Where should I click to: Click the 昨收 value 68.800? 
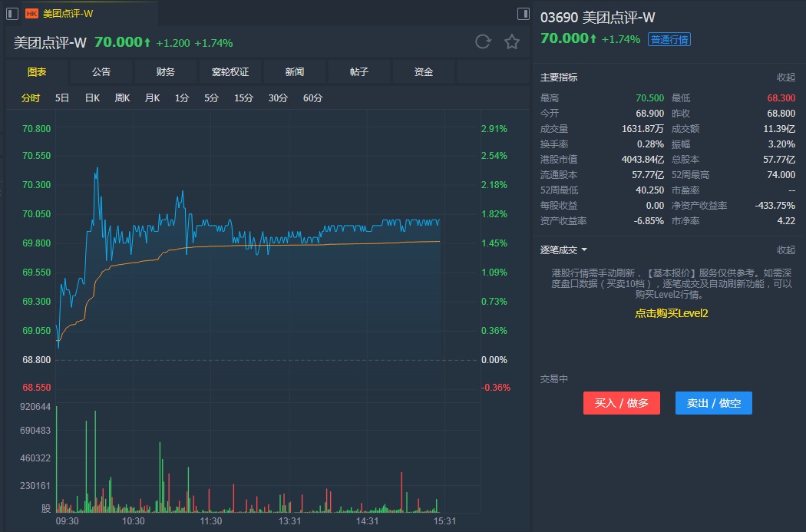tap(781, 113)
